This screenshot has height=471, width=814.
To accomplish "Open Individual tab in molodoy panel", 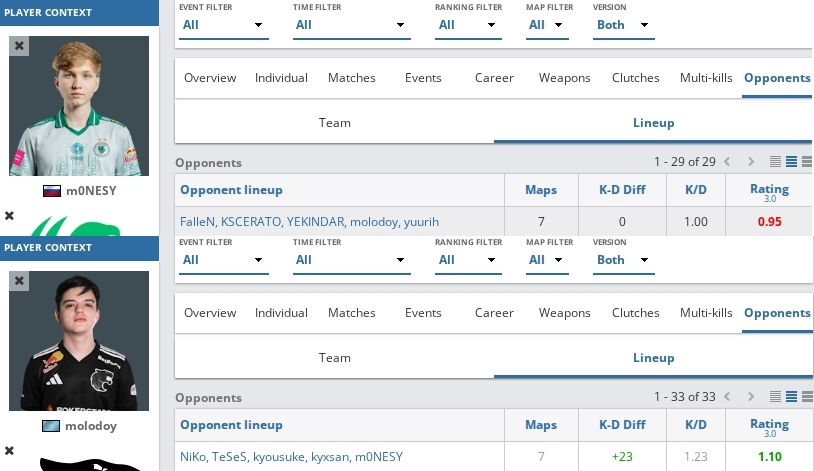I will tap(281, 313).
